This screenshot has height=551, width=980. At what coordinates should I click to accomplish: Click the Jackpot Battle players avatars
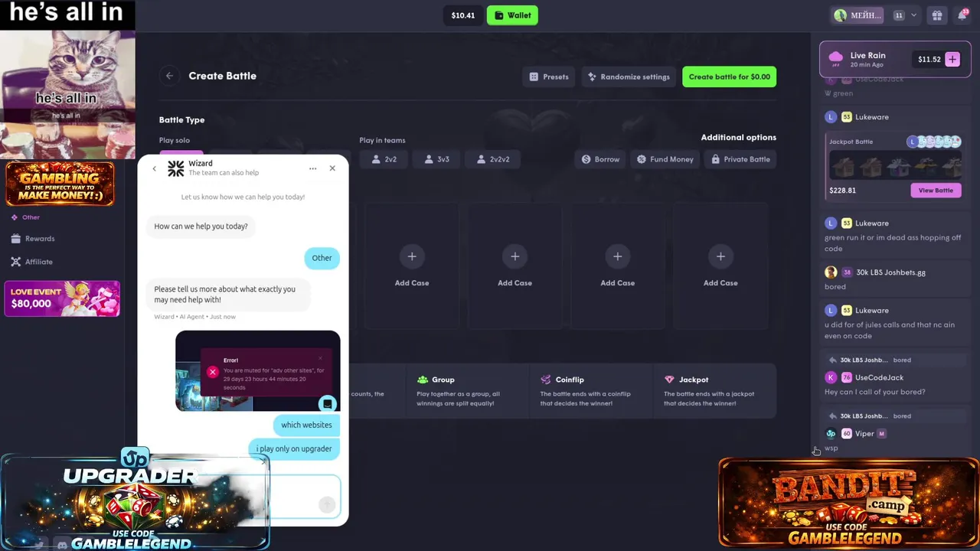click(x=933, y=142)
